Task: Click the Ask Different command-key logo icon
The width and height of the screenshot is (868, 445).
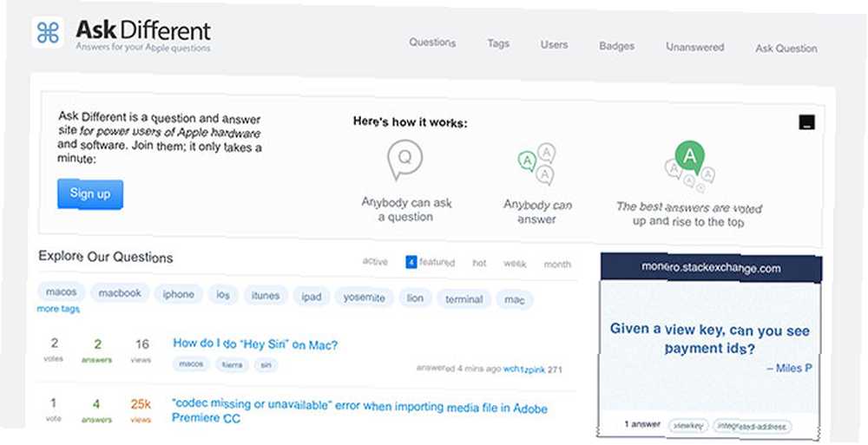Action: coord(48,33)
